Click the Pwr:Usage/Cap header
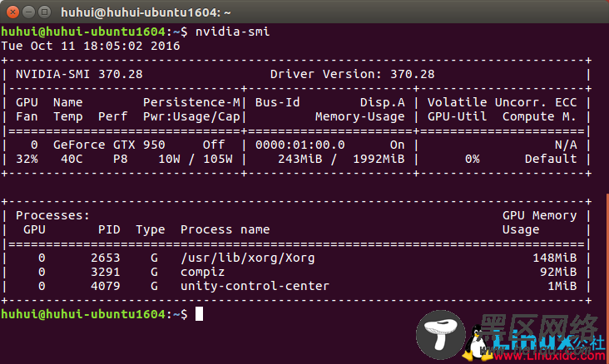This screenshot has height=364, width=609. click(x=191, y=116)
